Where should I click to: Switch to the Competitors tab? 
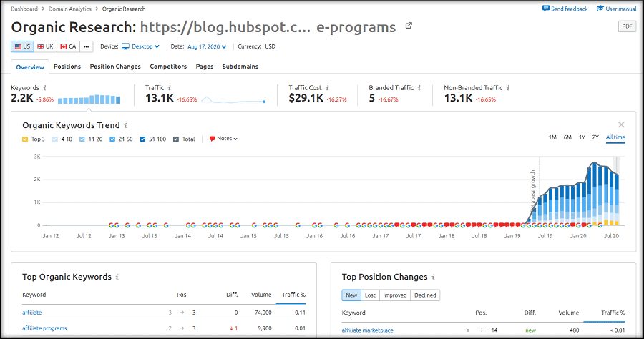[x=168, y=67]
